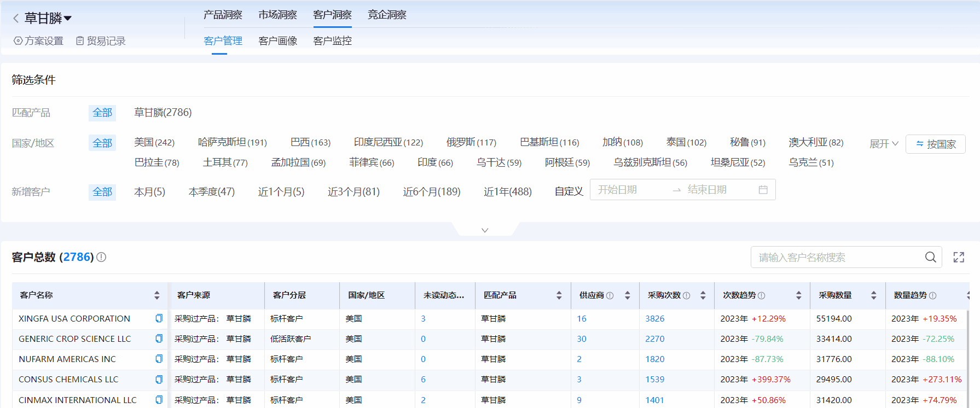
Task: Click the 按国家 button
Action: point(935,144)
